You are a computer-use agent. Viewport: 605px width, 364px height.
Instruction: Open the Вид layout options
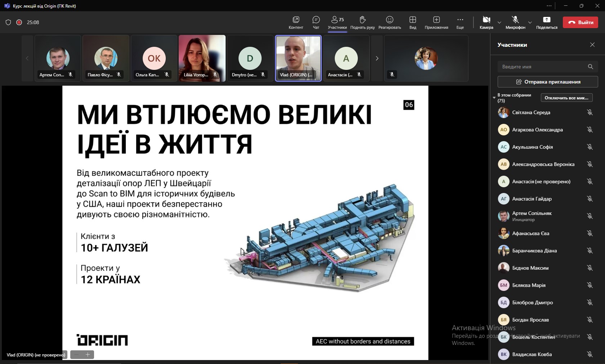tap(413, 22)
